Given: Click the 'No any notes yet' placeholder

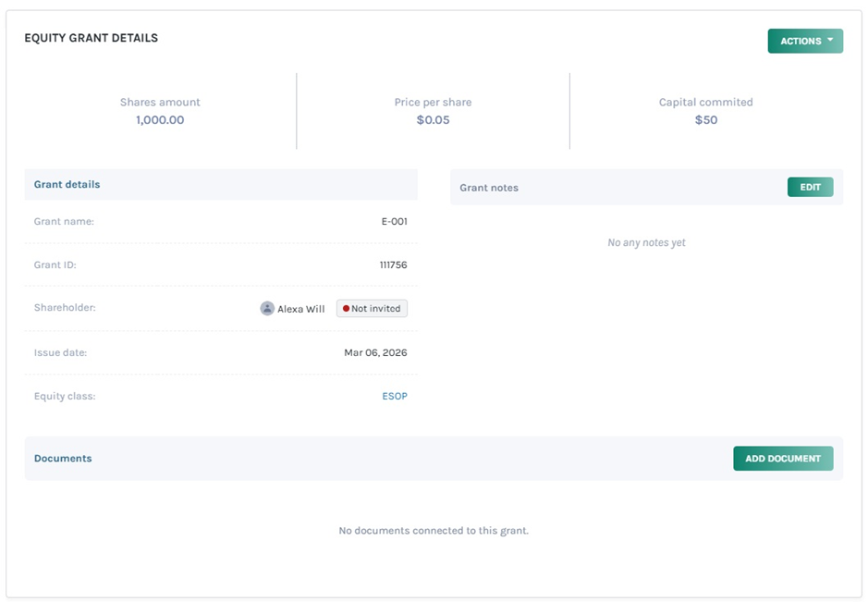Looking at the screenshot, I should 646,242.
